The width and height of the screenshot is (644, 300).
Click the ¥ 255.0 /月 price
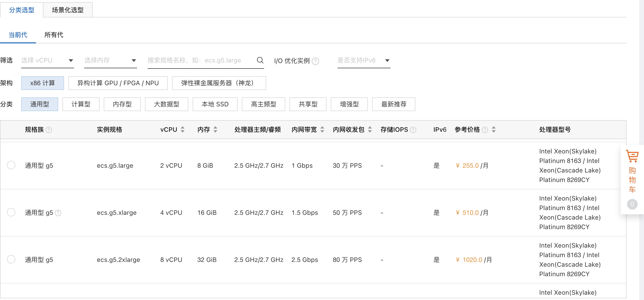pyautogui.click(x=472, y=166)
